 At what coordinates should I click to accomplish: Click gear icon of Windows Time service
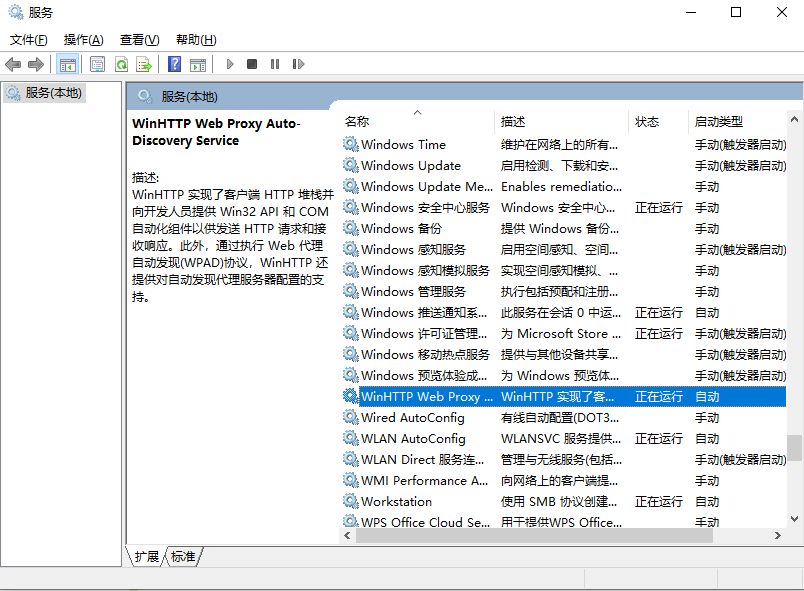pyautogui.click(x=351, y=145)
